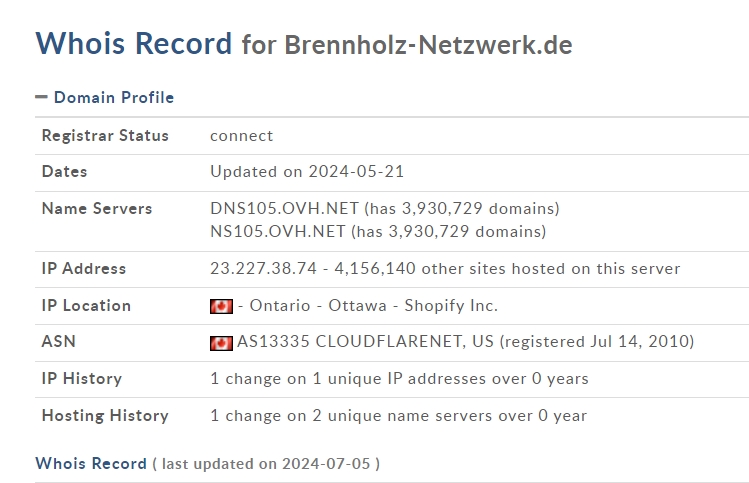This screenshot has height=483, width=749.
Task: Open the Hosting History change details
Action: point(398,416)
